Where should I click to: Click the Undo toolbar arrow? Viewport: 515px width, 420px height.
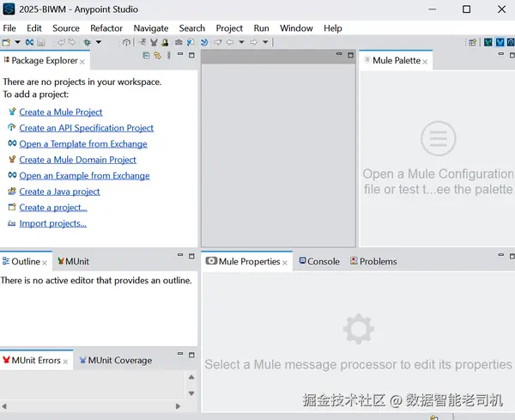click(62, 42)
